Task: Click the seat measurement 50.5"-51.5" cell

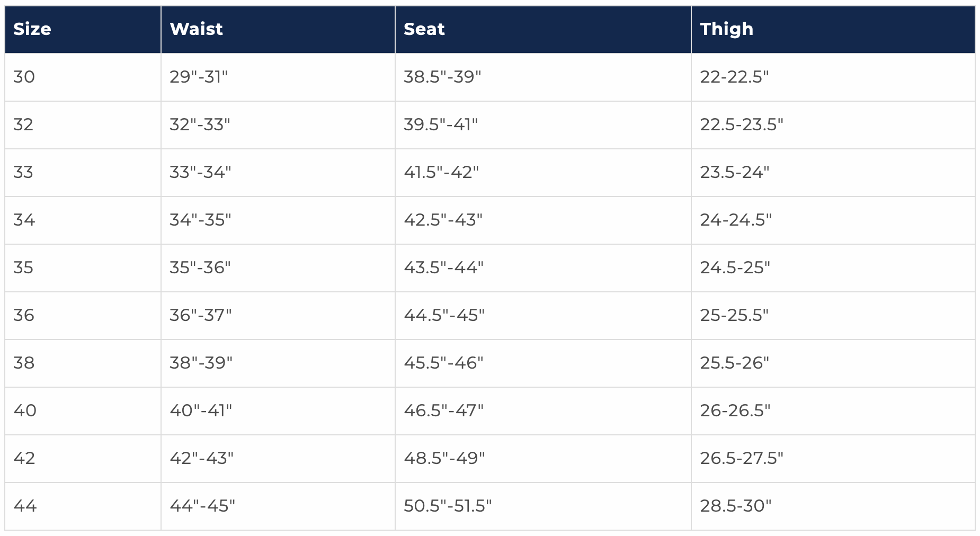Action: pos(448,506)
